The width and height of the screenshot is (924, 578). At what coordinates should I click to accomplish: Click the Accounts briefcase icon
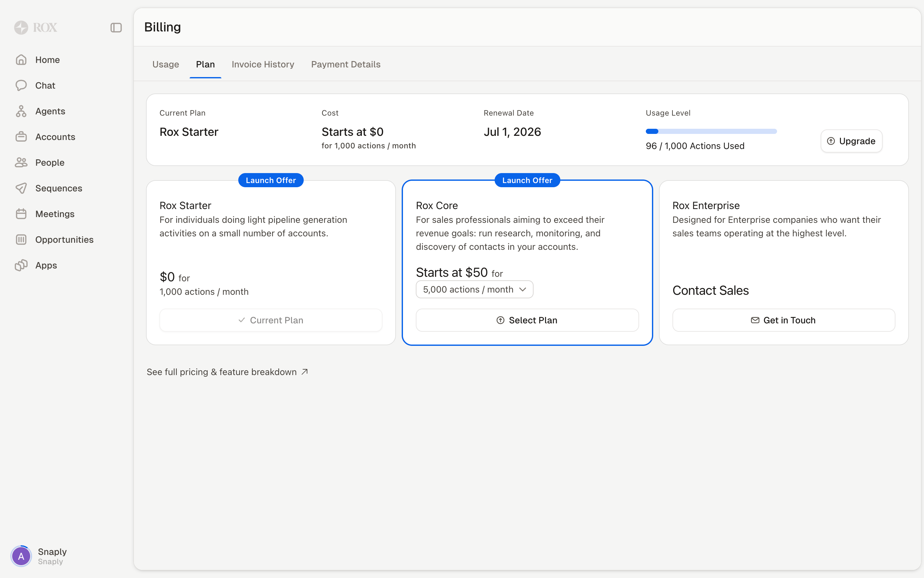(x=21, y=136)
